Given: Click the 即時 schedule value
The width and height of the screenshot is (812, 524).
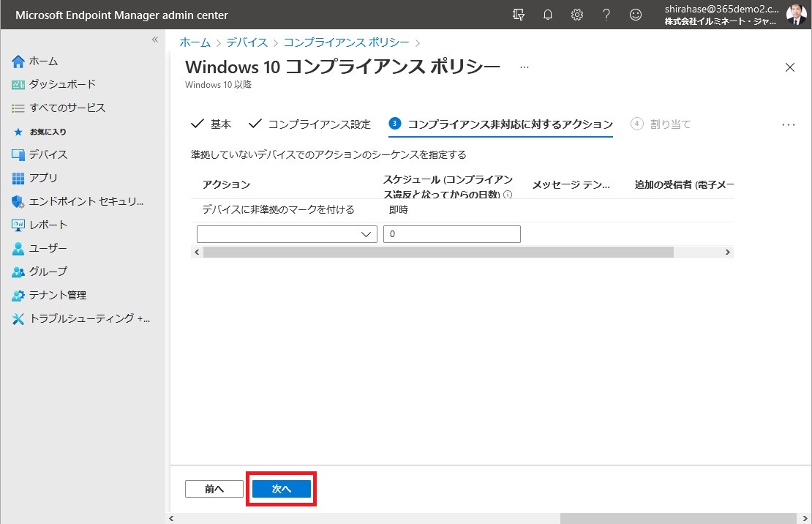Looking at the screenshot, I should 399,209.
